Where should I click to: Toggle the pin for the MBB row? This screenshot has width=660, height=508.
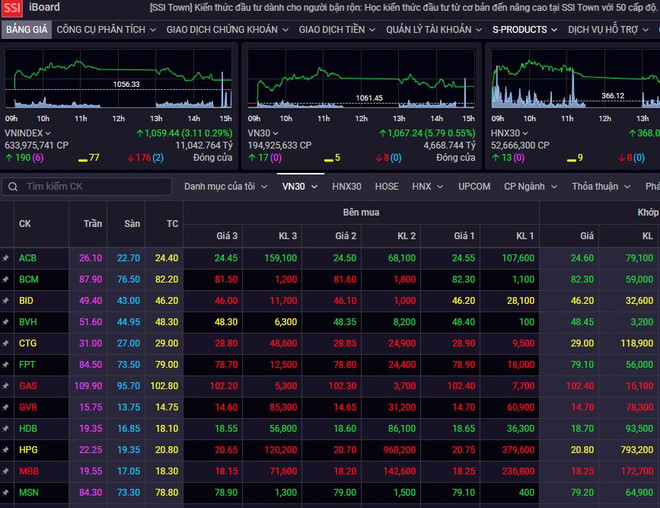6,471
